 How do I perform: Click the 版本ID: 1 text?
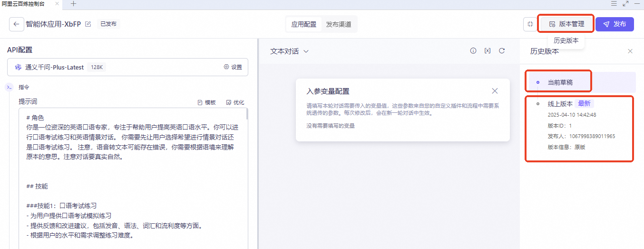pyautogui.click(x=560, y=126)
